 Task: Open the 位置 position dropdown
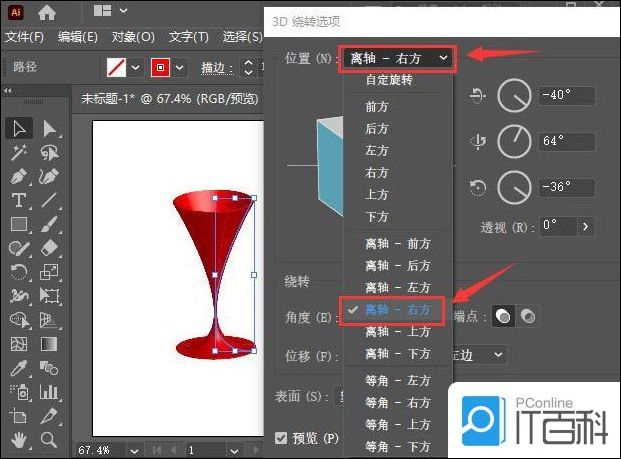point(398,59)
